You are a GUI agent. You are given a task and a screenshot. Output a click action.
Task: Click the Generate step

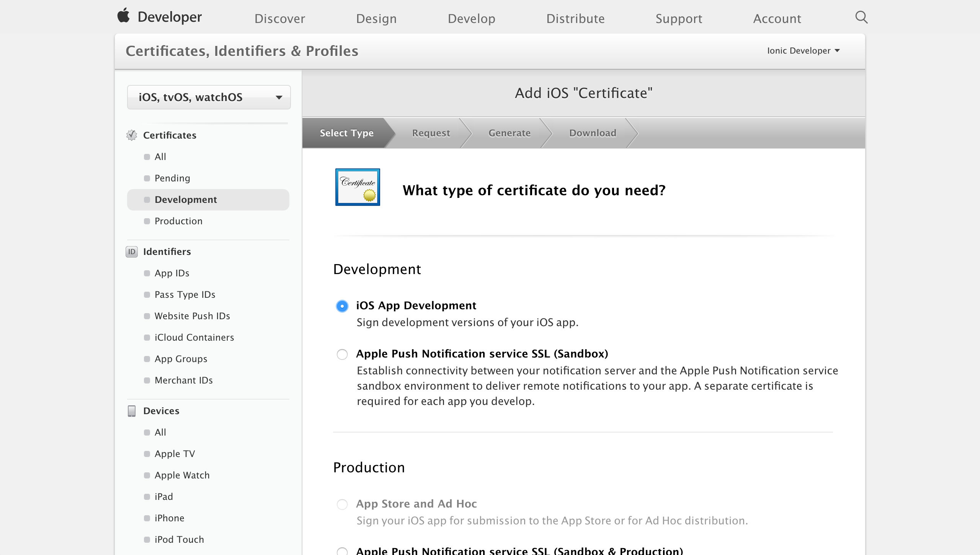[x=509, y=133]
